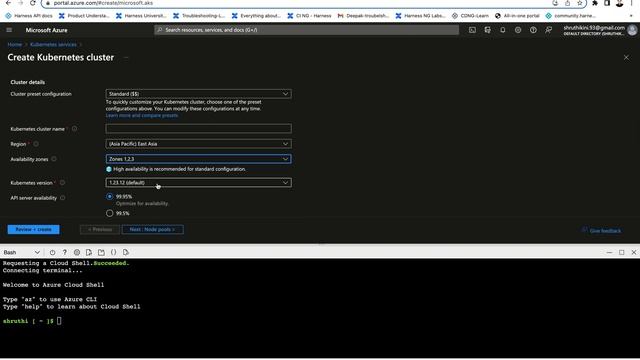This screenshot has height=360, width=640.
Task: Open the CONG-Learn bookmark
Action: point(470,16)
